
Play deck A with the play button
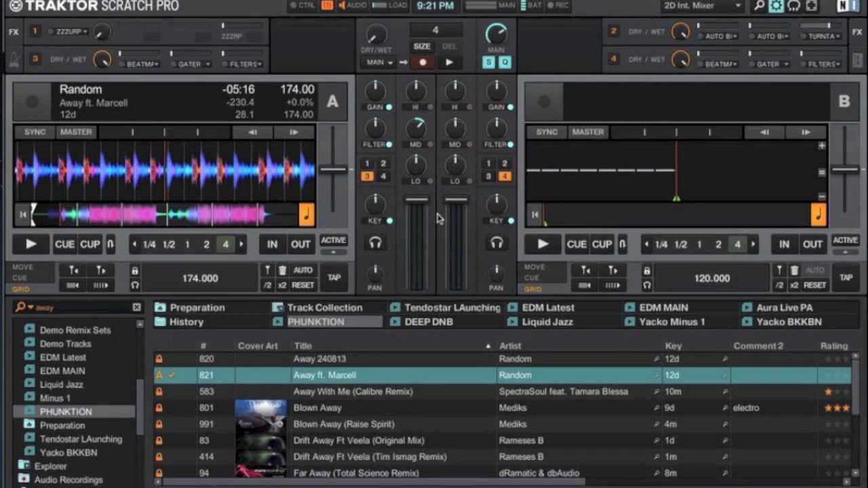(x=31, y=244)
